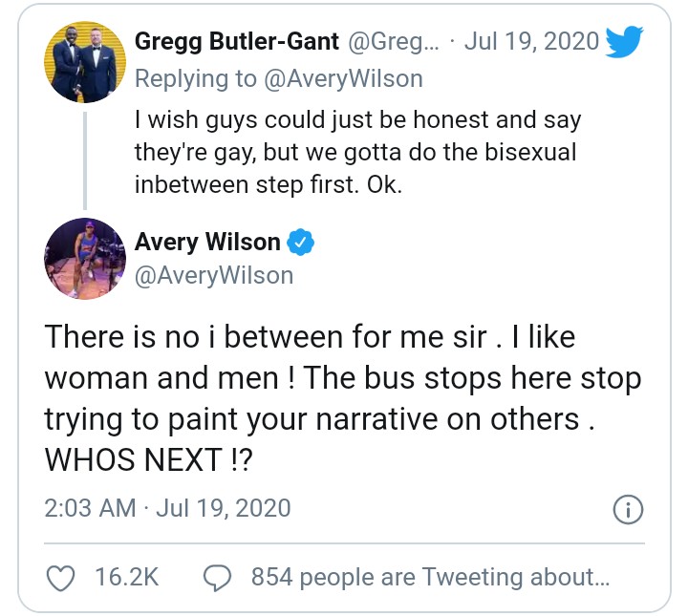688x616 pixels.
Task: Open Avery Wilson's profile picture
Action: pos(85,259)
